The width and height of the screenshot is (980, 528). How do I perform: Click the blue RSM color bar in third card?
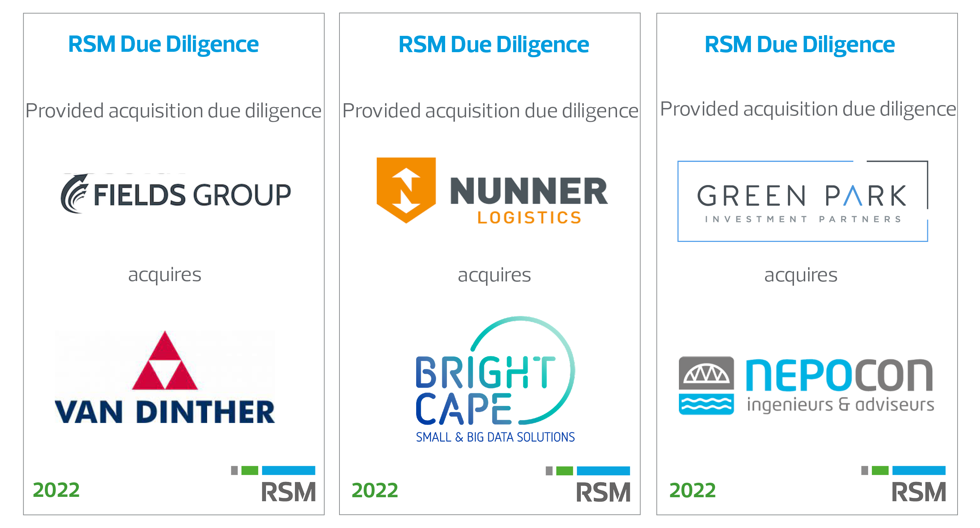[919, 470]
